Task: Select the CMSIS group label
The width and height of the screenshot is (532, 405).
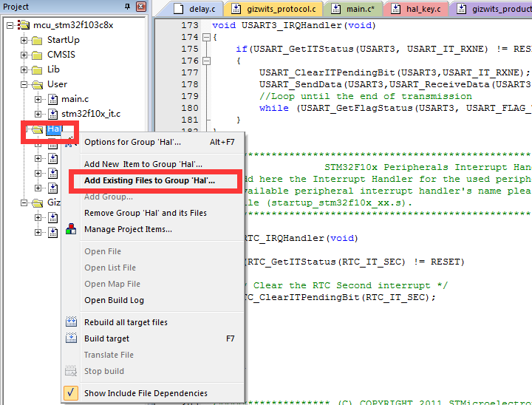Action: pyautogui.click(x=61, y=55)
